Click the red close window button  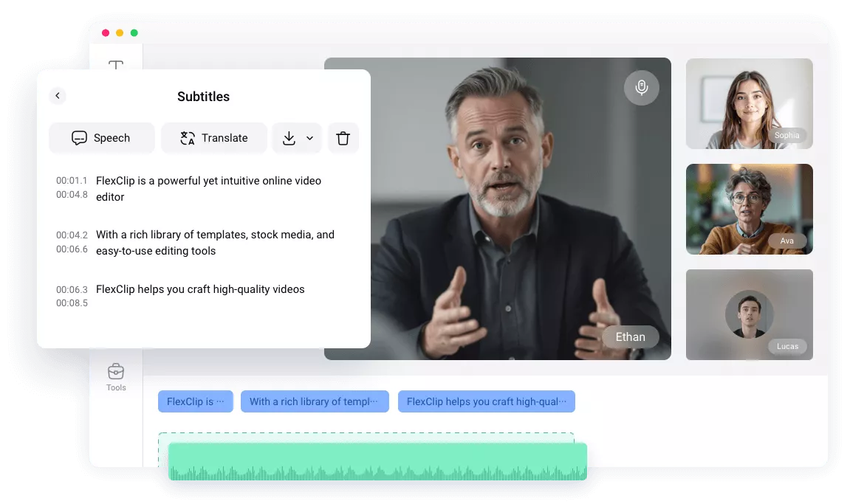tap(106, 33)
